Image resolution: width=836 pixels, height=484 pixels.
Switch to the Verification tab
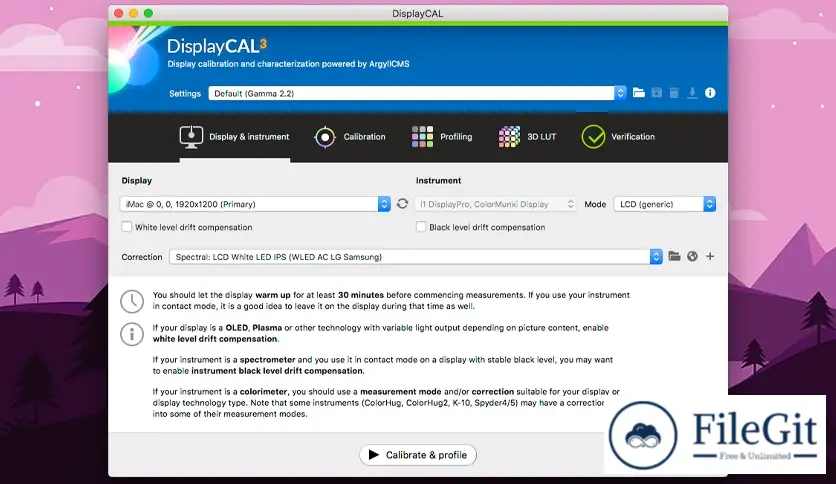tap(618, 137)
